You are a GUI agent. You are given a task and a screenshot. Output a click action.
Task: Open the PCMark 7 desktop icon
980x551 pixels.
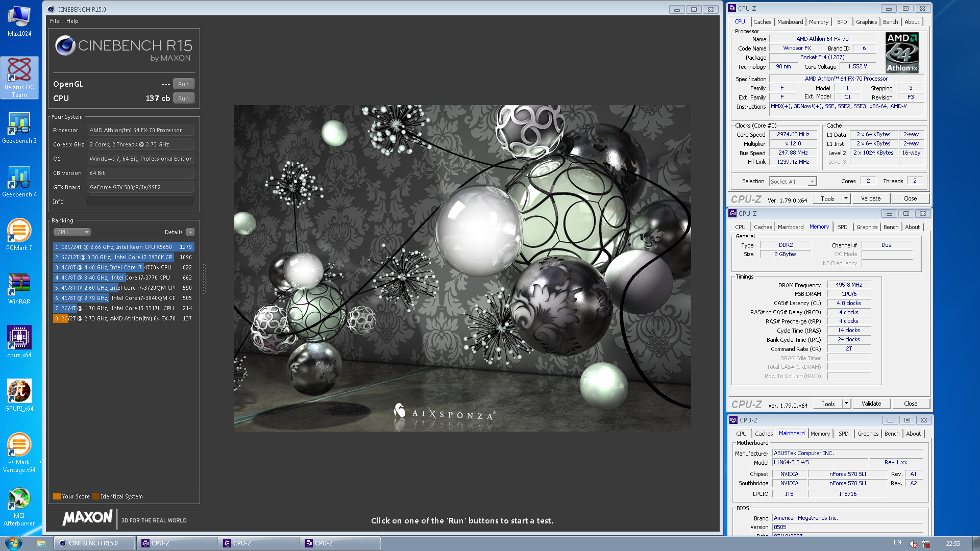pos(19,235)
